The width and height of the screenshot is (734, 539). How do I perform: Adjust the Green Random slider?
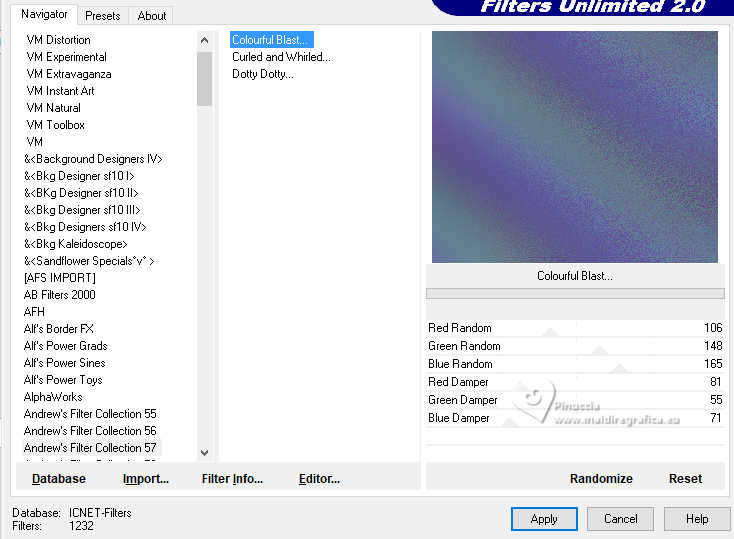575,346
